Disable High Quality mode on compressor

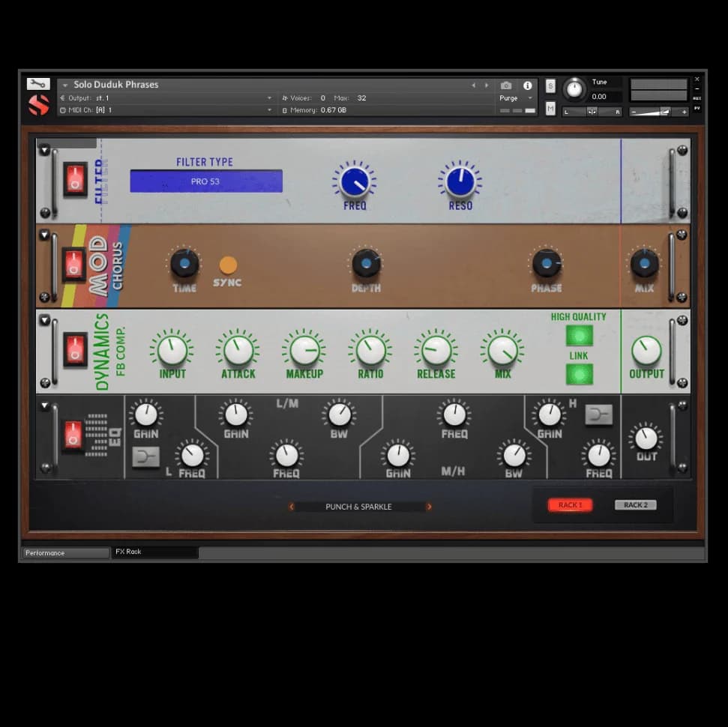point(579,335)
